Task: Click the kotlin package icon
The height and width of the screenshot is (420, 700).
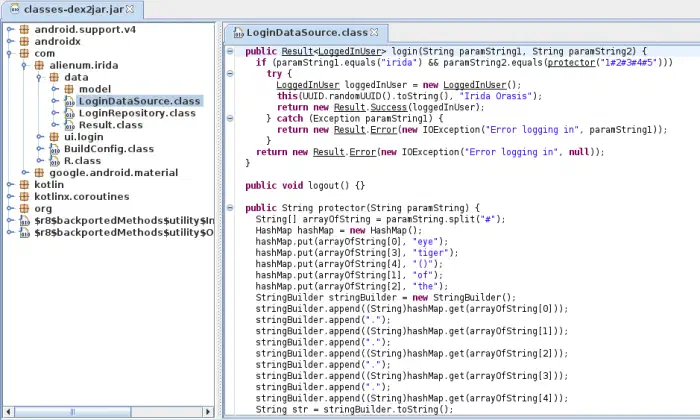Action: [x=24, y=185]
